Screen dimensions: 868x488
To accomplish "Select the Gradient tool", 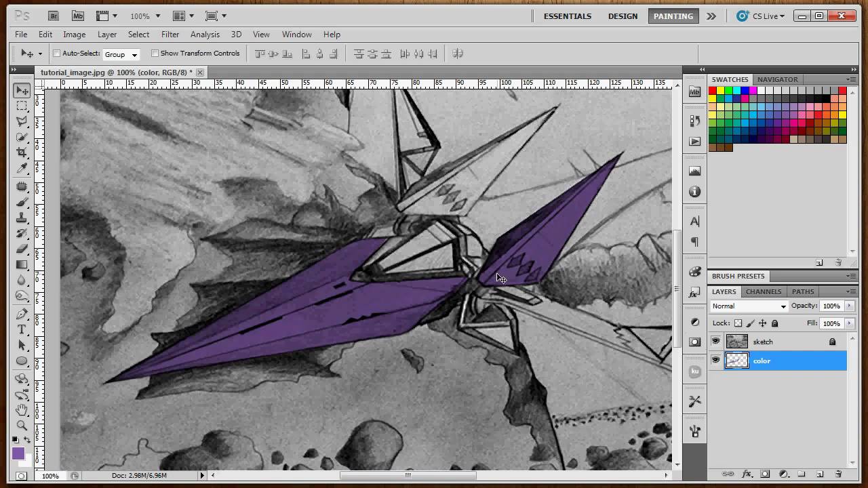I will pyautogui.click(x=22, y=264).
